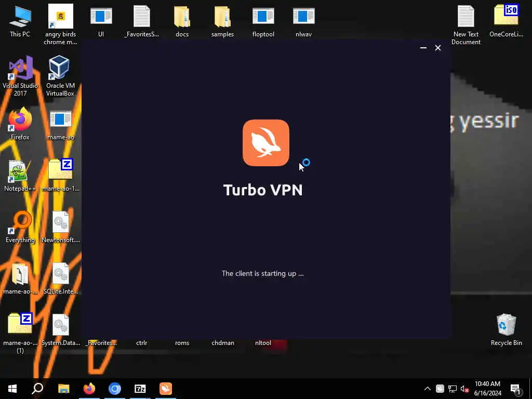Select the OneCoreLi ISO file icon
Screen dimensions: 532x399
pyautogui.click(x=506, y=21)
